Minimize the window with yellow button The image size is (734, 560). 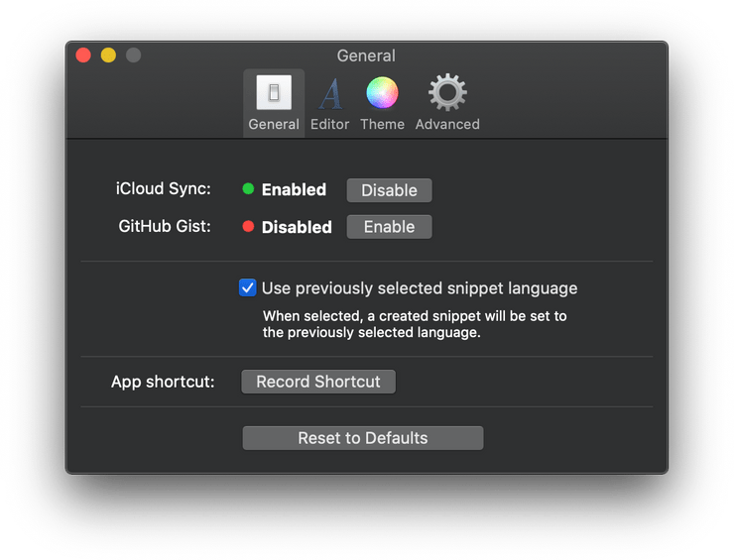tap(108, 56)
